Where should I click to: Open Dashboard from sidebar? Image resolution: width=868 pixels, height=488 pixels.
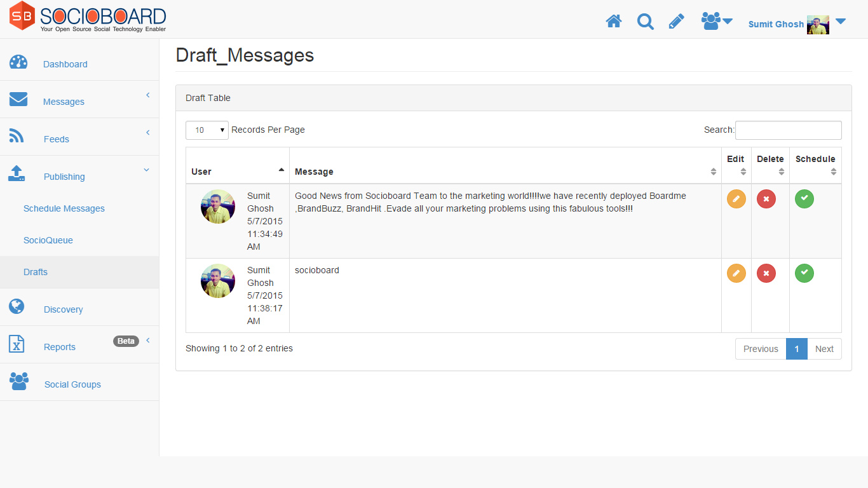[x=65, y=64]
